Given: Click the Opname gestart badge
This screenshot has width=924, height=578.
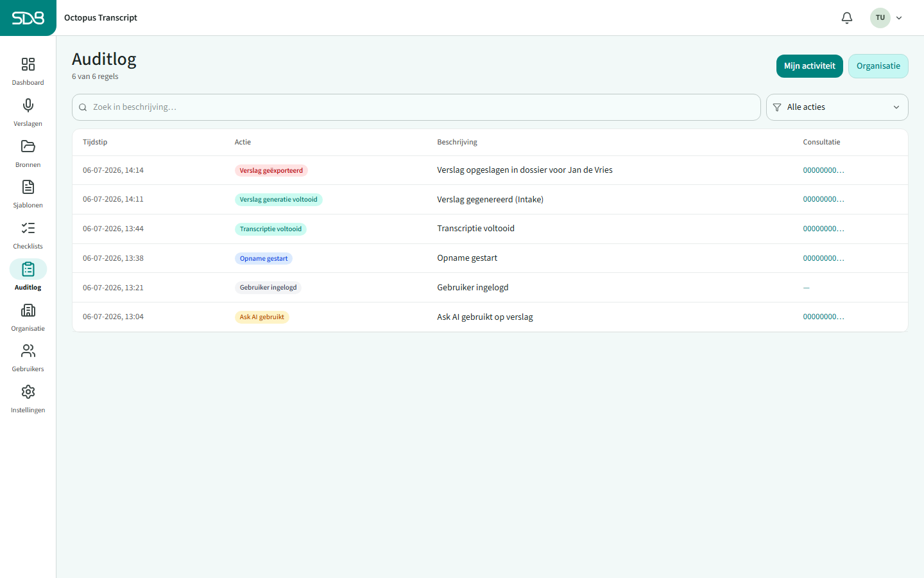Looking at the screenshot, I should point(264,258).
